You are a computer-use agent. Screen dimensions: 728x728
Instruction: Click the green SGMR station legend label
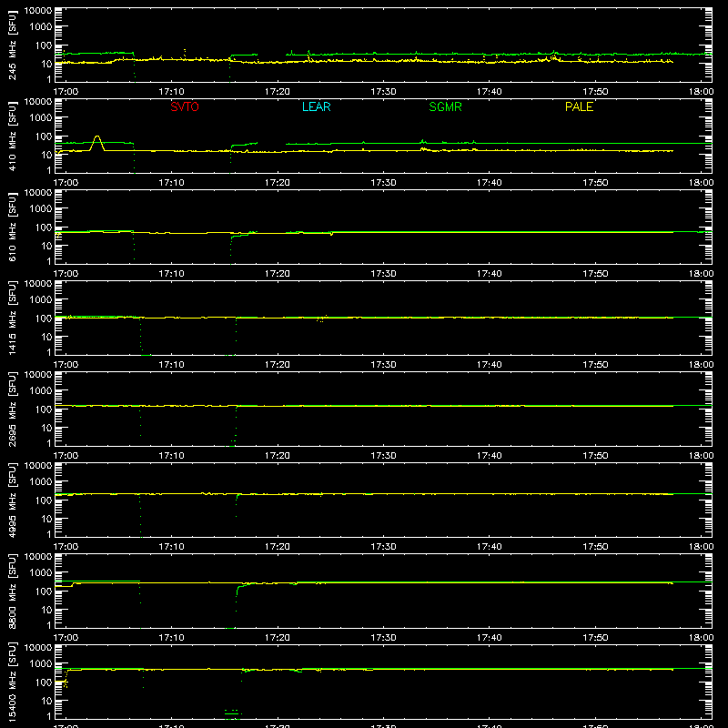click(445, 106)
